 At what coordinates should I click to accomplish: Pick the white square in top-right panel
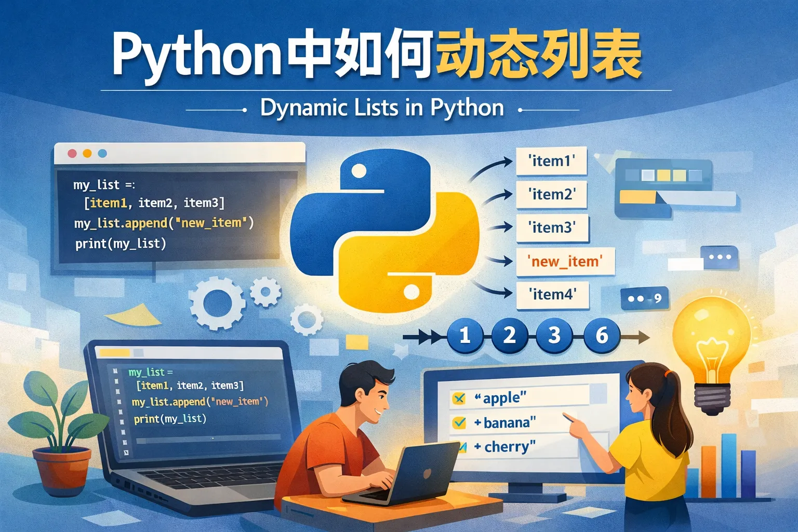(647, 175)
